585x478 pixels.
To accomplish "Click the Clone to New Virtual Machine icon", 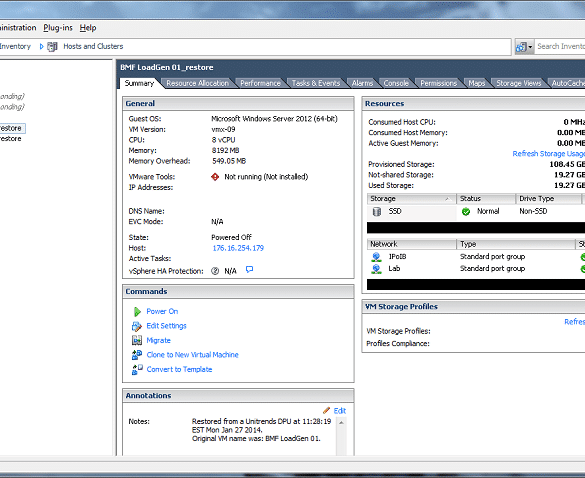I will click(x=137, y=355).
